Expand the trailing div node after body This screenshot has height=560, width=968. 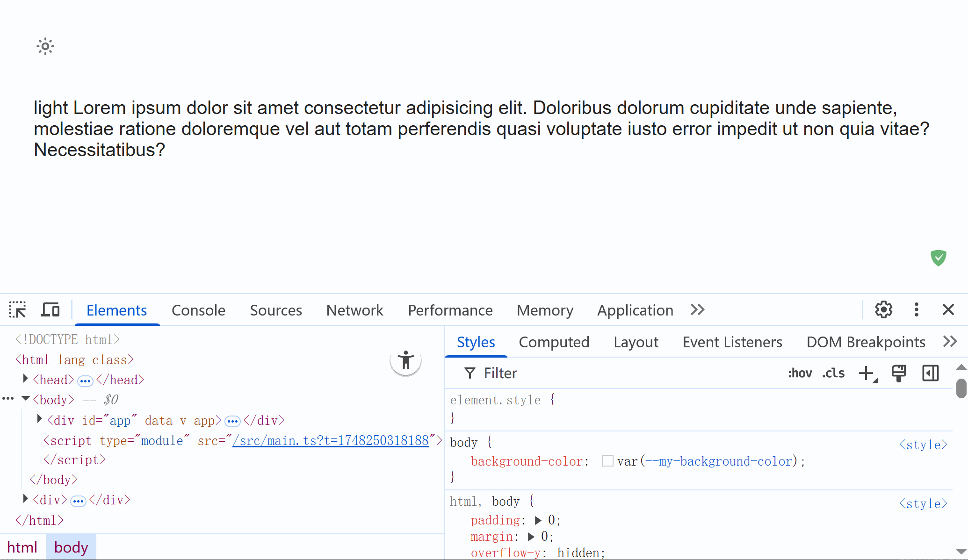tap(26, 499)
